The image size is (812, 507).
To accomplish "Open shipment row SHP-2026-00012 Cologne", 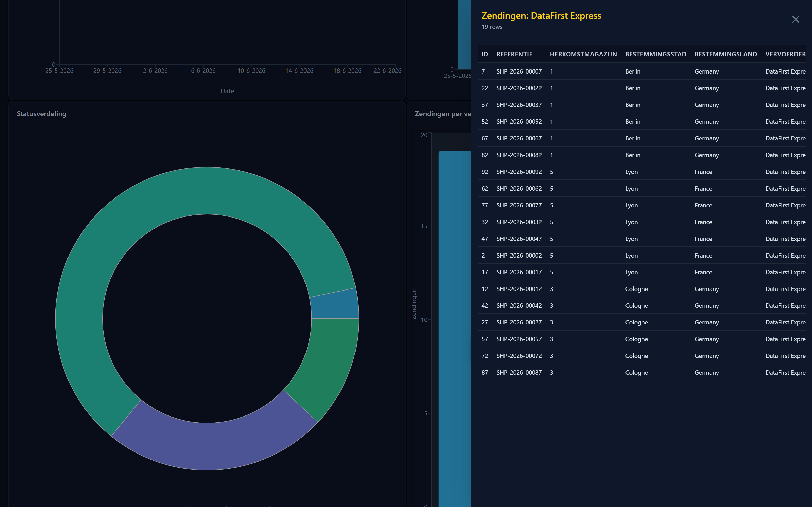I will pos(641,289).
